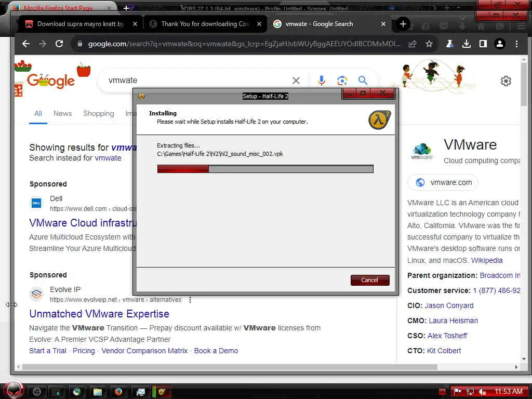This screenshot has height=399, width=532.
Task: Click the VMware logo in knowledge panel
Action: (x=422, y=151)
